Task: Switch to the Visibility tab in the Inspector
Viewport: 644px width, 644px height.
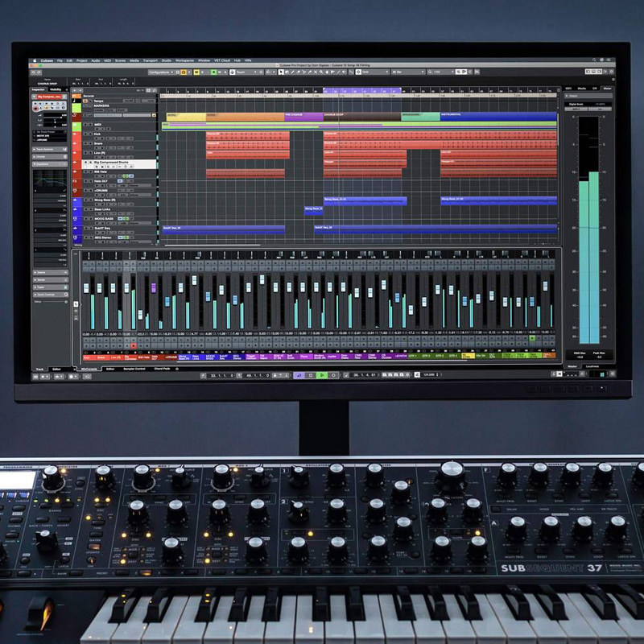Action: [56, 89]
